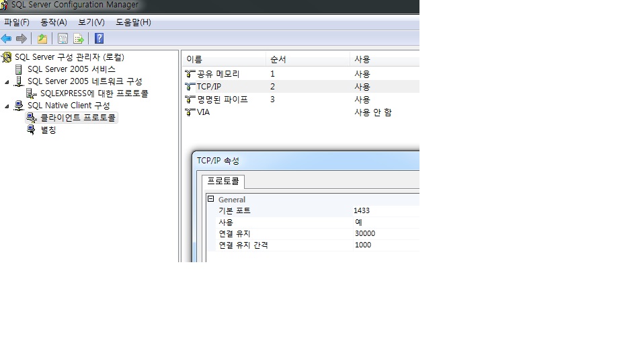Click the 클라이언트 프로토콜 node icon
The image size is (644, 357).
pyautogui.click(x=31, y=118)
